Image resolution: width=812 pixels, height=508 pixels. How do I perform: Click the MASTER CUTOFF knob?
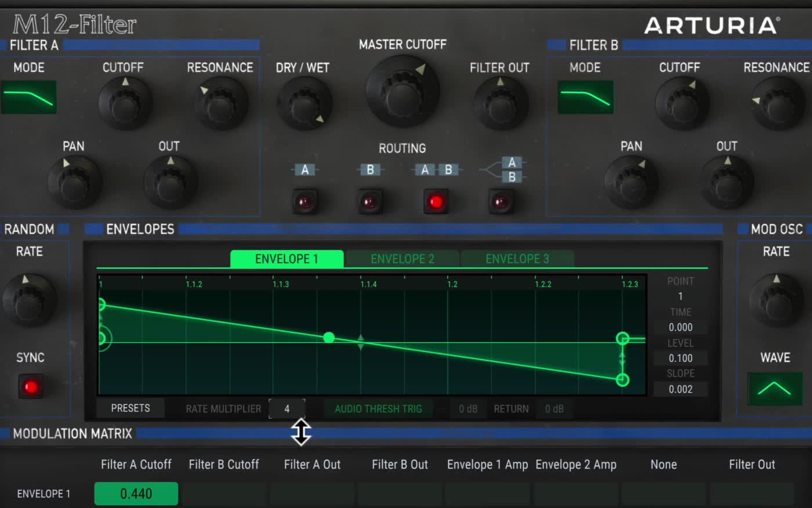tap(403, 90)
